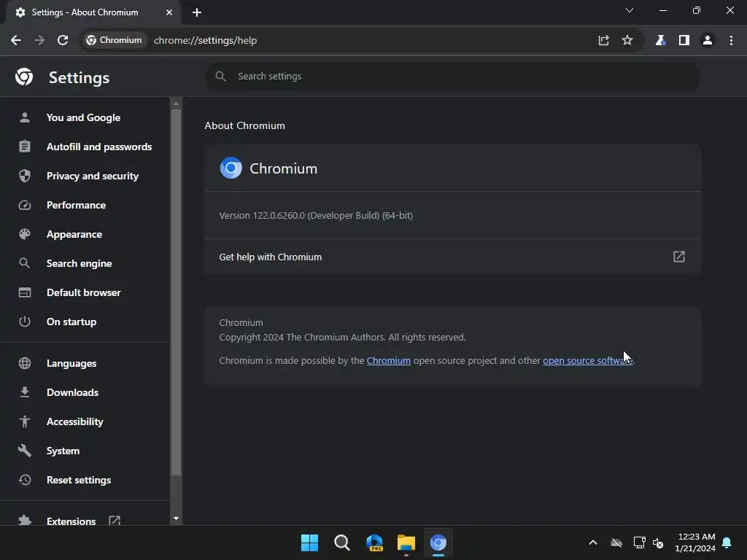
Task: Open the three-dot Chromium menu
Action: point(731,41)
